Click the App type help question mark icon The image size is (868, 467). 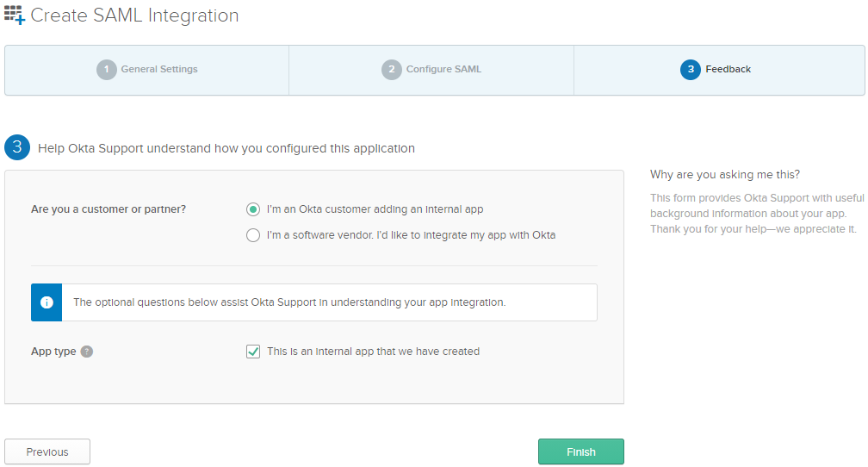[87, 352]
